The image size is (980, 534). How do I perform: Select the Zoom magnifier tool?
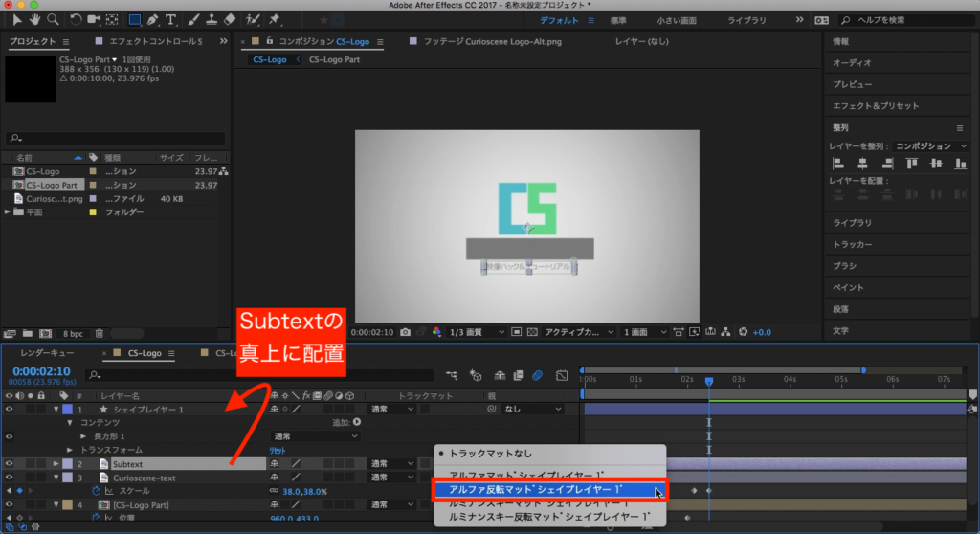click(x=52, y=19)
